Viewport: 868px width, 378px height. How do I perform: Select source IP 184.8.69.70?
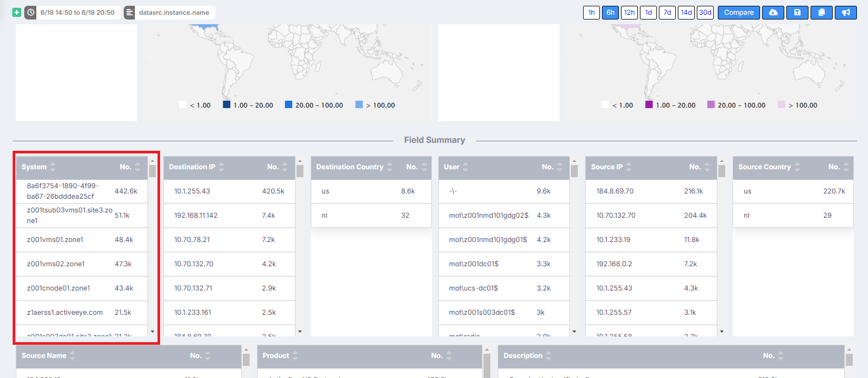click(x=651, y=191)
